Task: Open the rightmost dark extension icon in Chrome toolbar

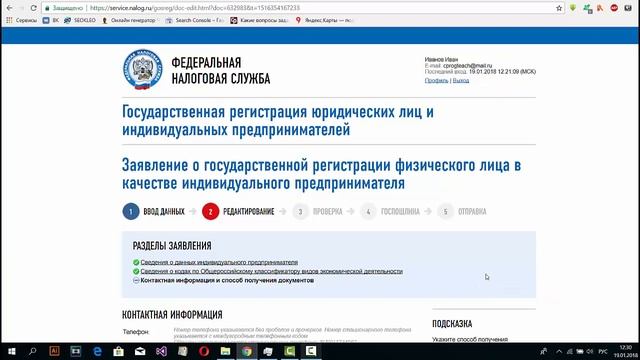Action: point(628,8)
